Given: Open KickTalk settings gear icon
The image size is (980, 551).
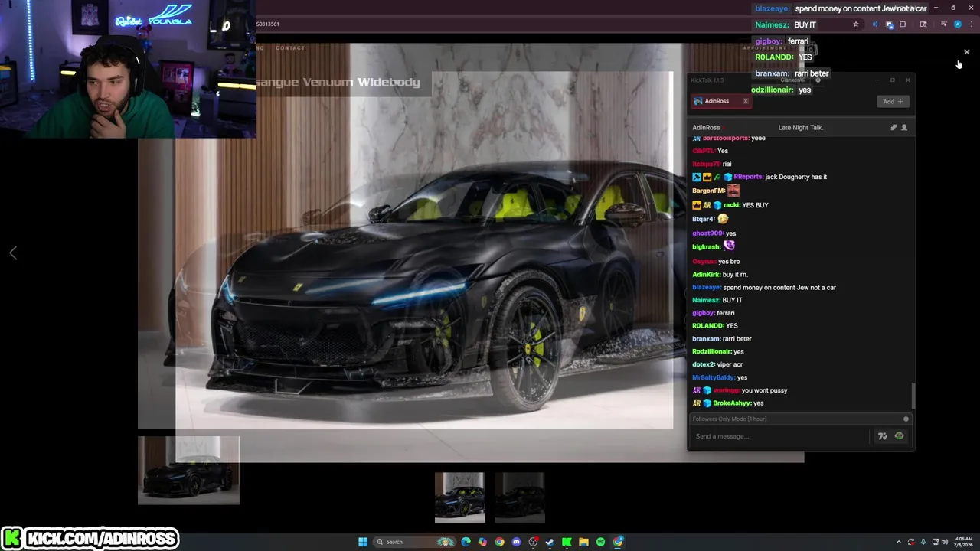Looking at the screenshot, I should [818, 80].
